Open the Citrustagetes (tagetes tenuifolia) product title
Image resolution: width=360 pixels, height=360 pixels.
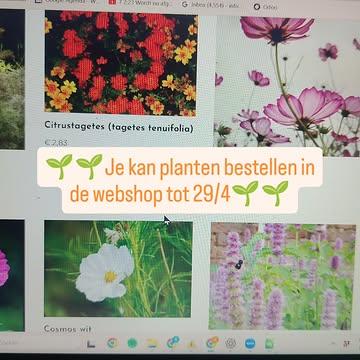(119, 127)
